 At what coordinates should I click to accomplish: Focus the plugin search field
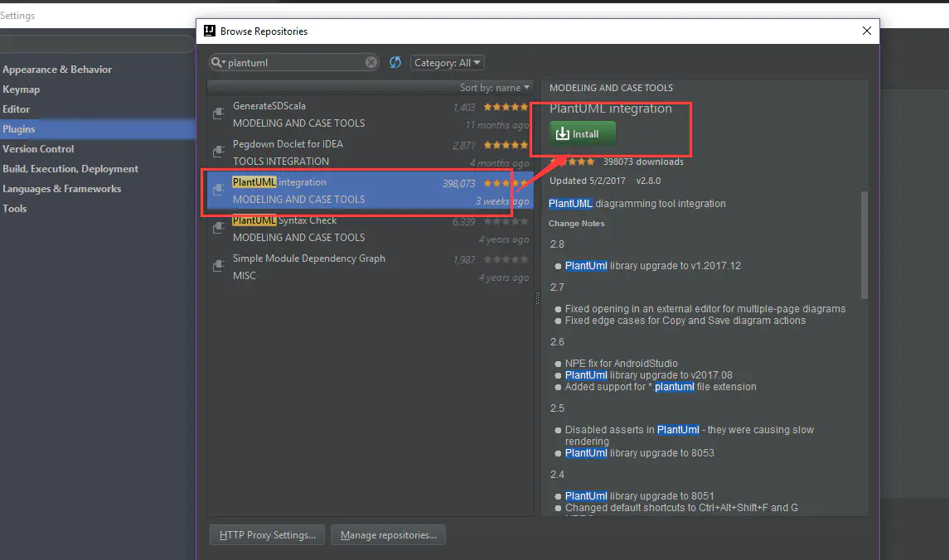[295, 62]
